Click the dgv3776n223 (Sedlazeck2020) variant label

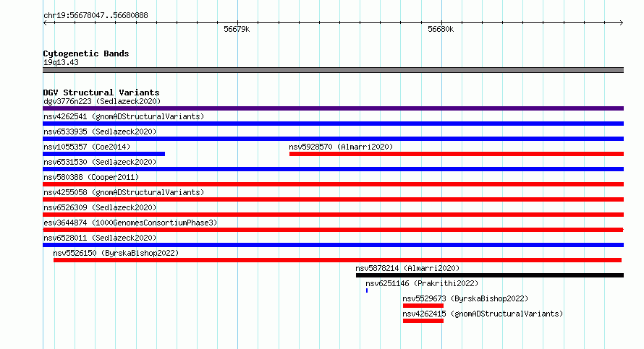102,101
